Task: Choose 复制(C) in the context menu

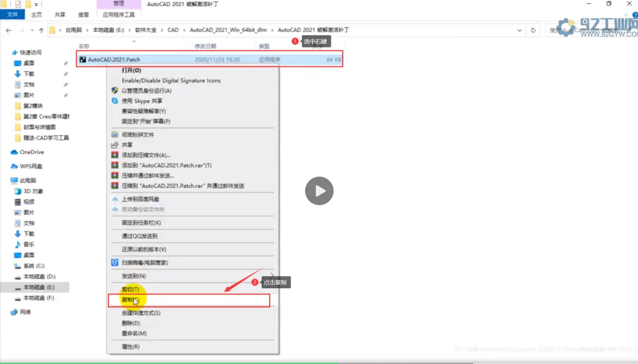Action: (130, 300)
